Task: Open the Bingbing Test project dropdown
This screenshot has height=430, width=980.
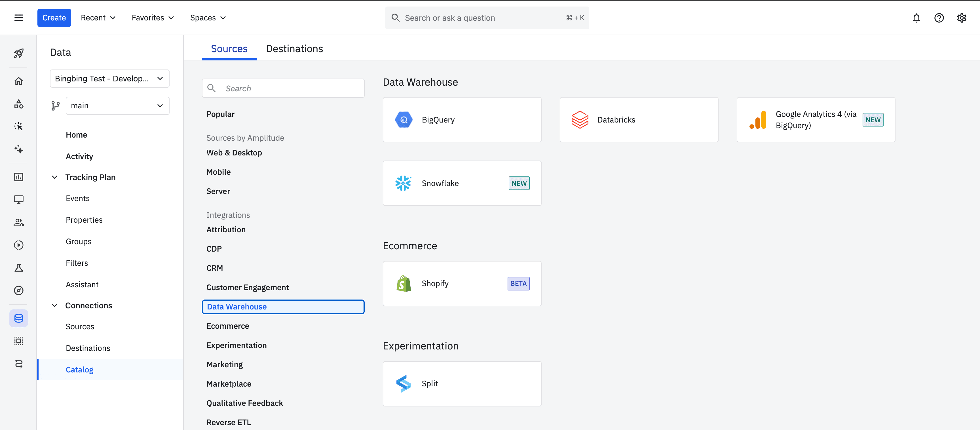Action: (x=109, y=78)
